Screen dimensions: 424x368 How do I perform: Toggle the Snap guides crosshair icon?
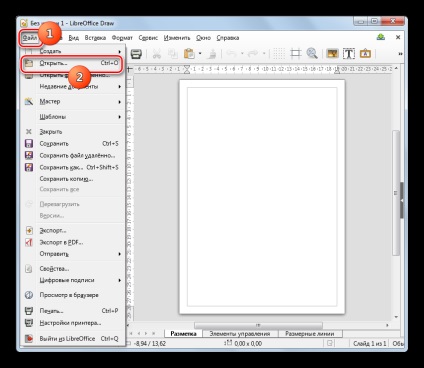click(x=295, y=53)
